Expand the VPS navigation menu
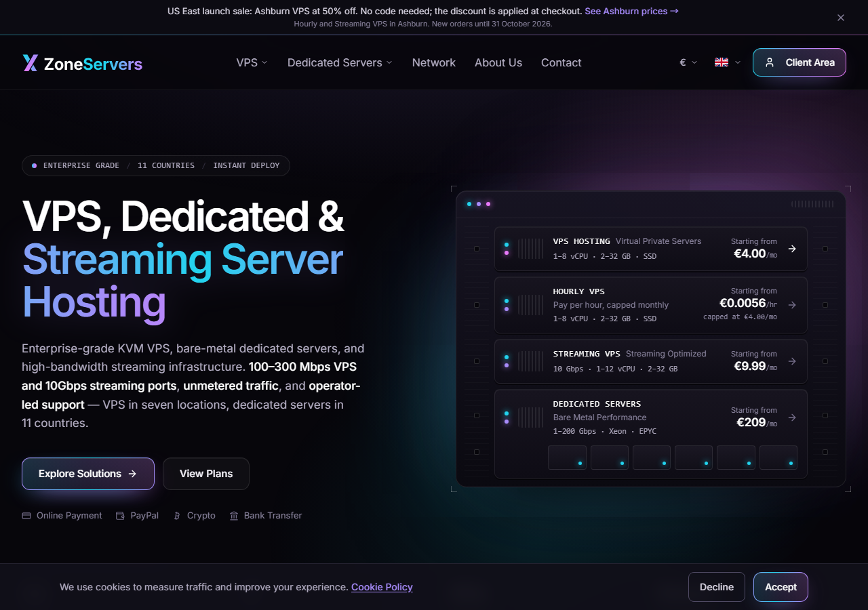 coord(252,62)
